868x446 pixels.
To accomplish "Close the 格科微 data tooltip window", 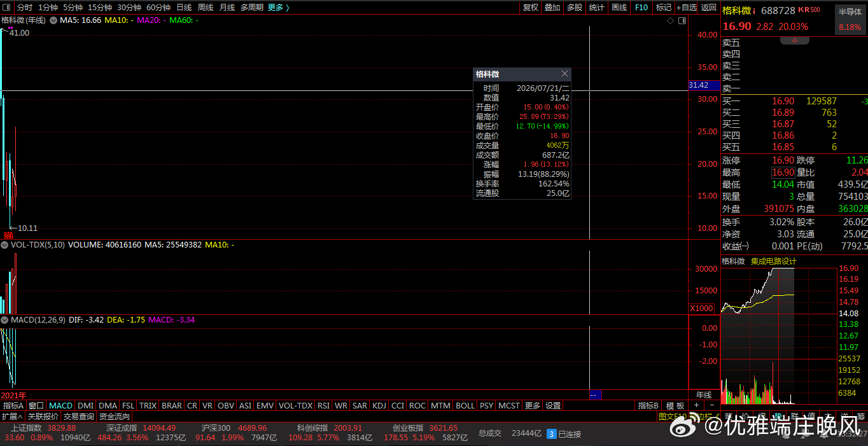I will pos(564,74).
